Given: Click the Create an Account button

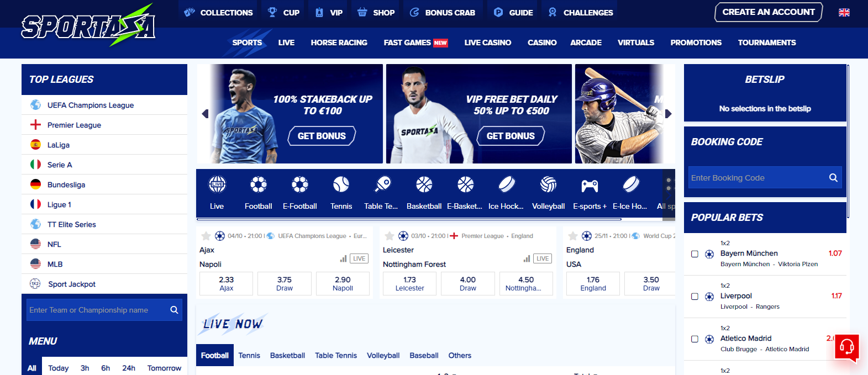Looking at the screenshot, I should (769, 12).
